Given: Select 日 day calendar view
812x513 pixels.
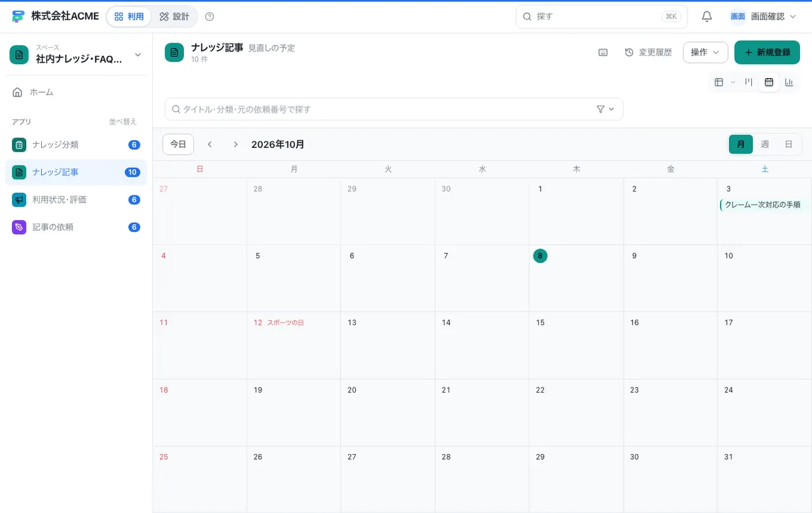Looking at the screenshot, I should coord(789,145).
